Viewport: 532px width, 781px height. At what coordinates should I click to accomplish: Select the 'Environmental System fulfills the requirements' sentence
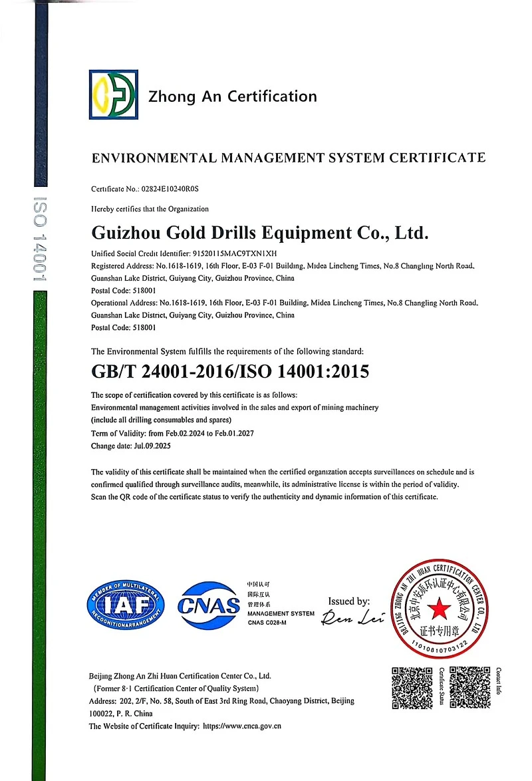[x=227, y=352]
